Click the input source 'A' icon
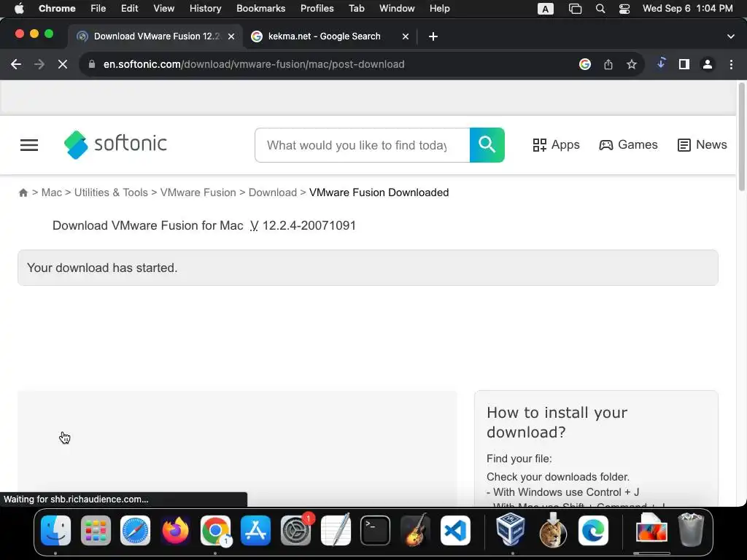The image size is (747, 560). (x=546, y=9)
